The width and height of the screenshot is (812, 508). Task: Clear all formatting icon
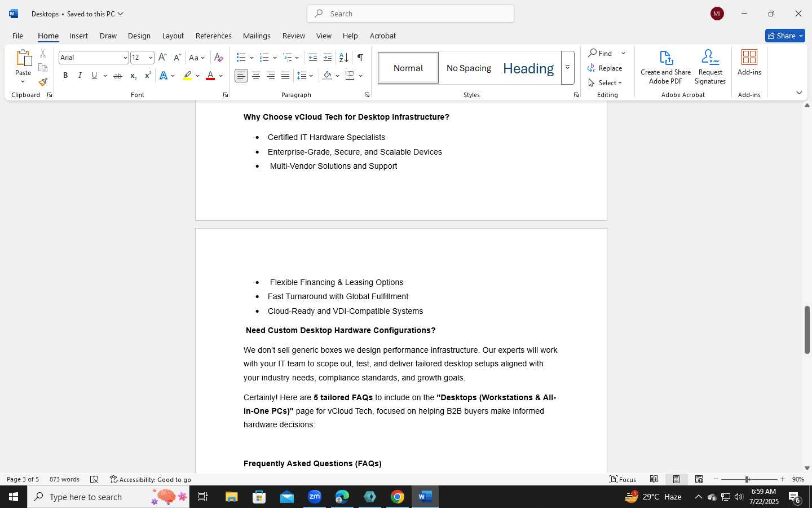click(x=219, y=58)
